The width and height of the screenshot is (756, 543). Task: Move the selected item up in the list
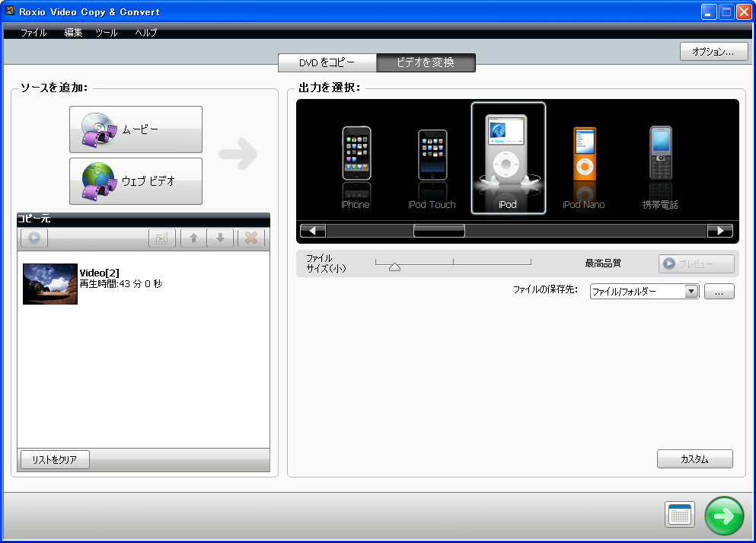pyautogui.click(x=194, y=238)
